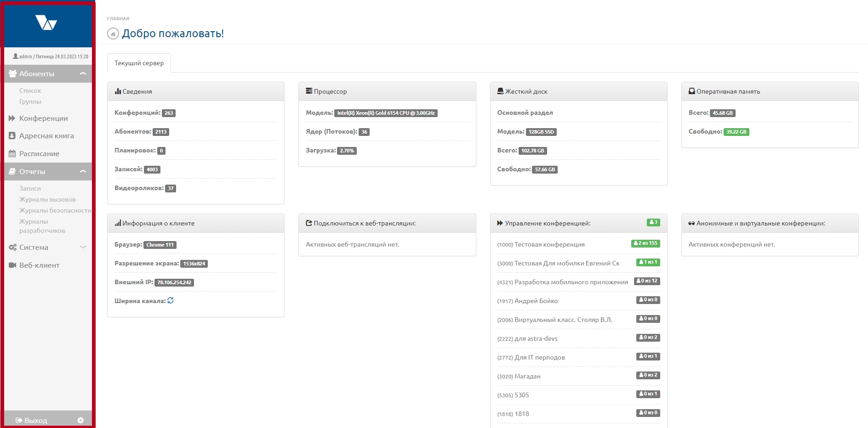This screenshot has height=428, width=868.
Task: Click the home icon beside welcome heading
Action: (x=113, y=34)
